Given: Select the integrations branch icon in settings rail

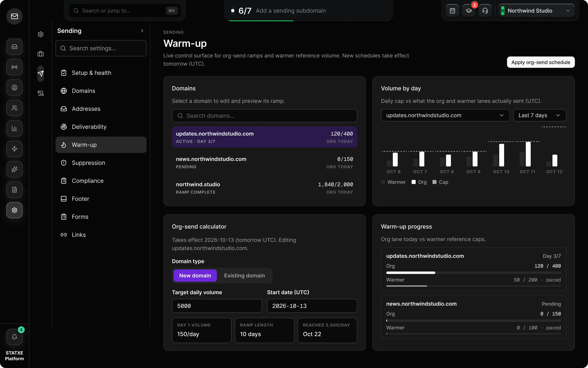Looking at the screenshot, I should [41, 93].
